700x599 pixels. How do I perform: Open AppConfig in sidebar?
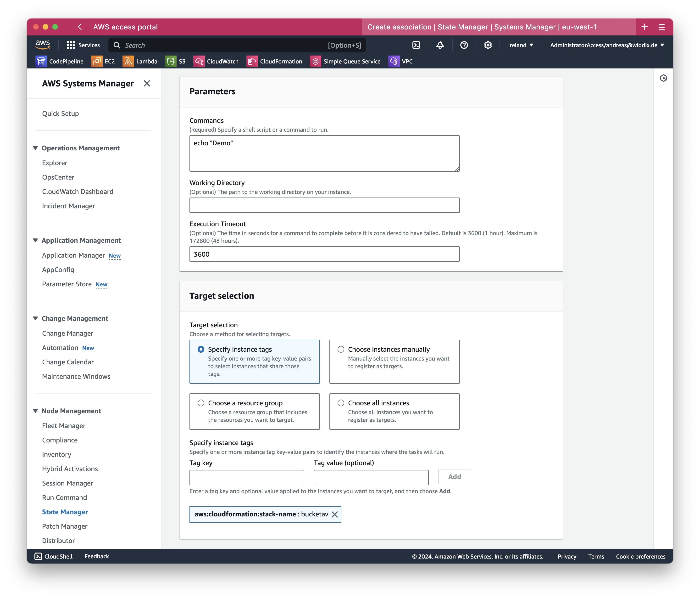(58, 269)
